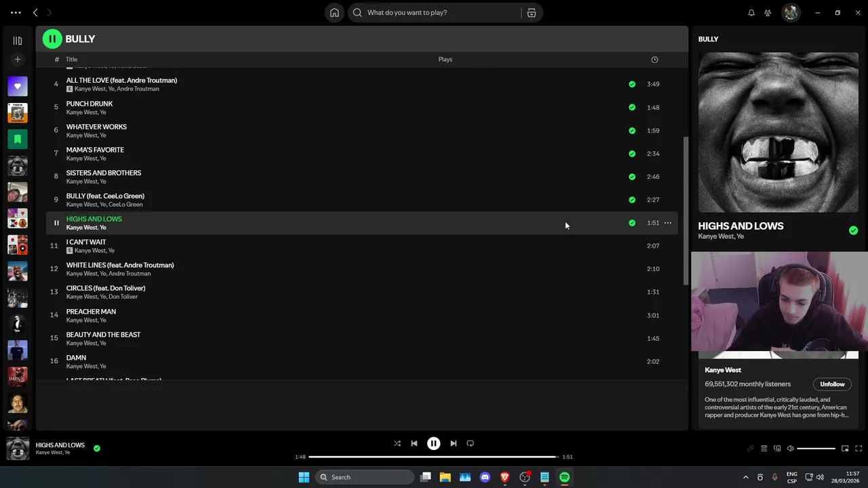Screen dimensions: 868x488
Task: Open the Your Library icon in sidebar
Action: click(18, 41)
